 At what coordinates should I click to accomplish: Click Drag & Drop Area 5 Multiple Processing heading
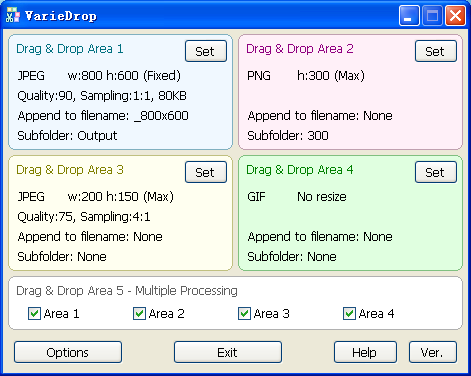click(127, 291)
